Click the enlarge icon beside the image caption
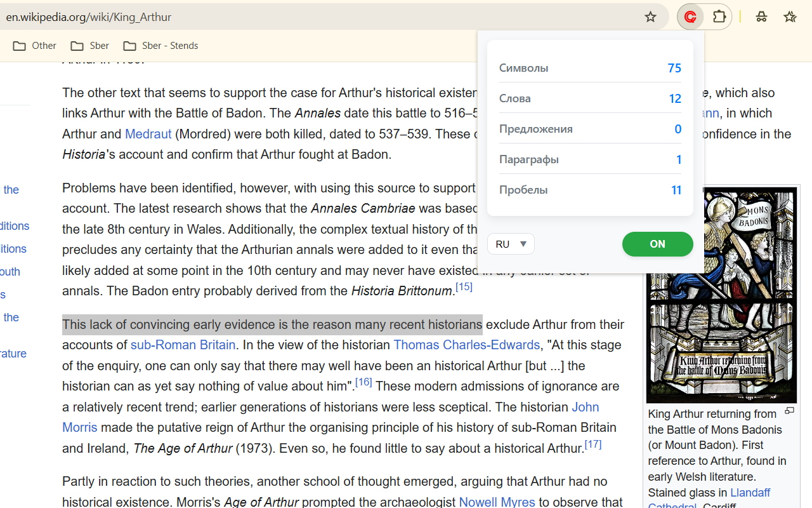812x508 pixels. 790,411
